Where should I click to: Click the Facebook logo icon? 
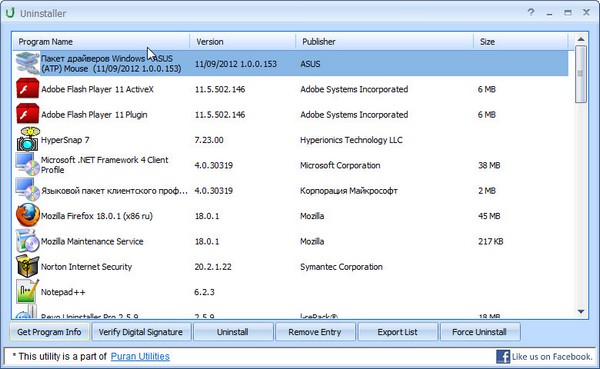pyautogui.click(x=503, y=357)
